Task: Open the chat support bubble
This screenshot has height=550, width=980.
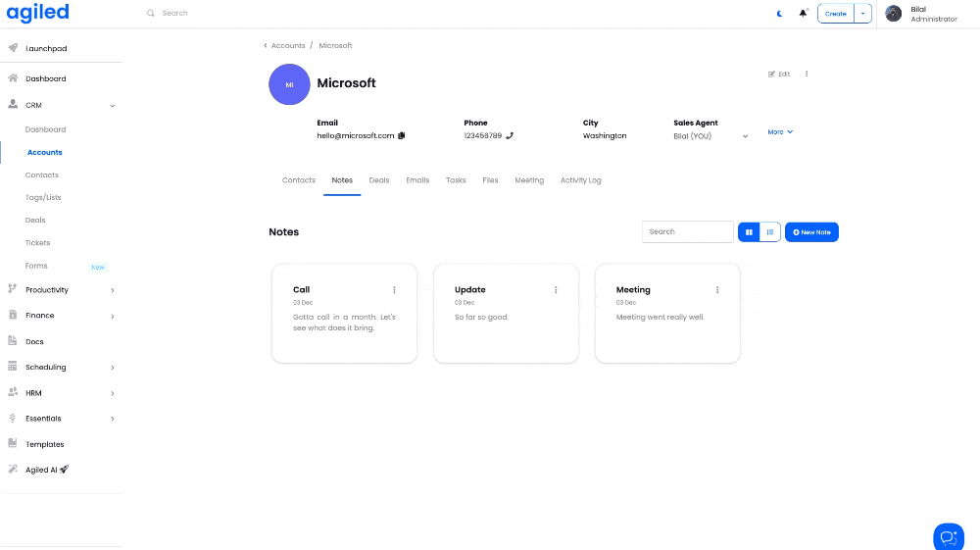Action: tap(949, 537)
